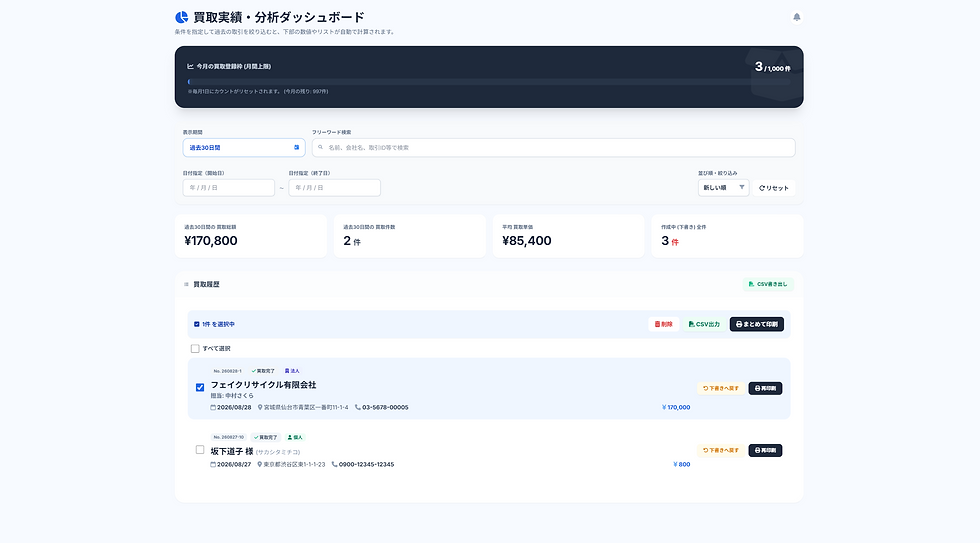Click the フェイクリサイクル有限会社 name

coord(263,385)
